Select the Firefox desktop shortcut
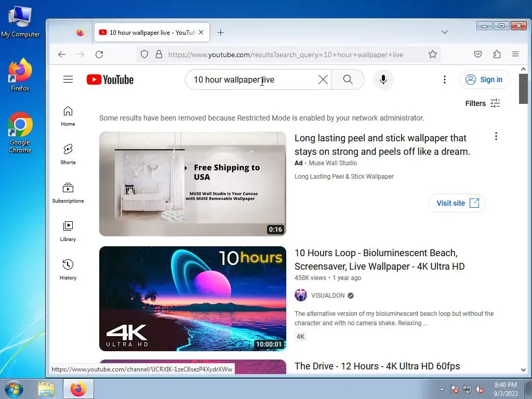Screen dimensions: 532x399 tap(20, 75)
